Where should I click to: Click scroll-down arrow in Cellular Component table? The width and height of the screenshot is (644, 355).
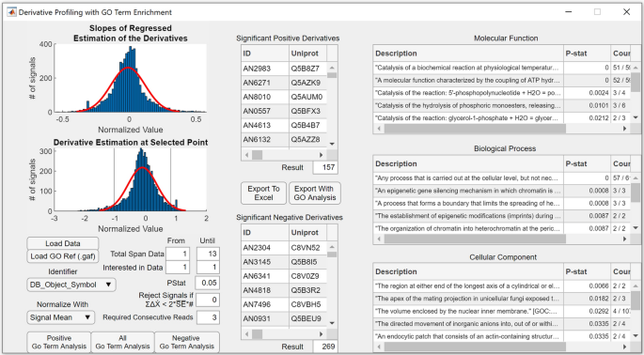coord(636,335)
